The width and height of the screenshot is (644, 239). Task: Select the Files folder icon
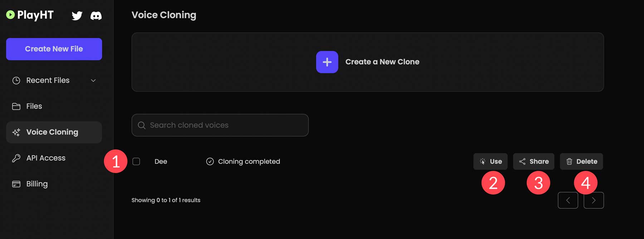click(x=16, y=106)
